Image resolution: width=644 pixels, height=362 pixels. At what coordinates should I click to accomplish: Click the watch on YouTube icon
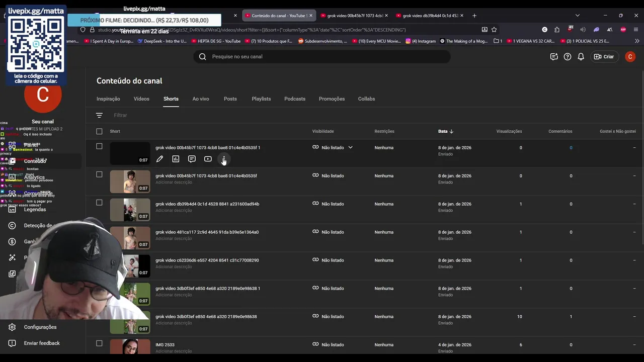click(x=208, y=159)
